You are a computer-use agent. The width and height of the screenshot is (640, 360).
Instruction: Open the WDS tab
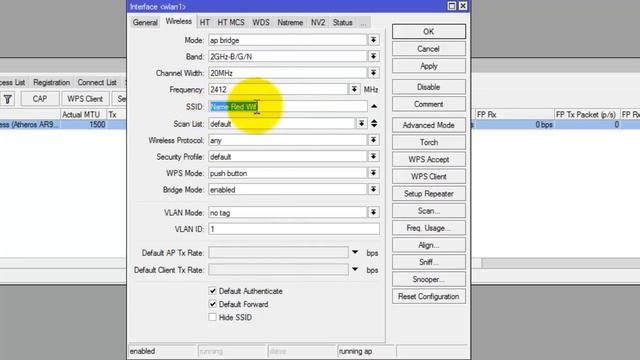tap(261, 22)
